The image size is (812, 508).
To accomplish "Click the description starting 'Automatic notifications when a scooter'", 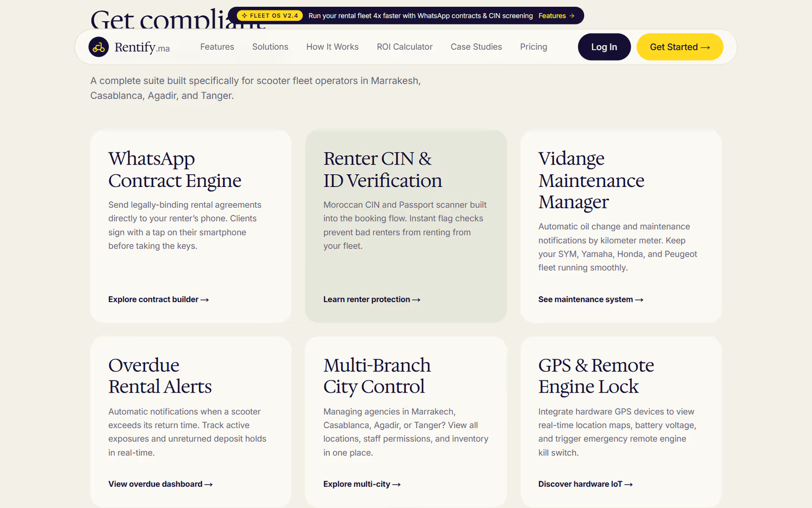I will 187,432.
